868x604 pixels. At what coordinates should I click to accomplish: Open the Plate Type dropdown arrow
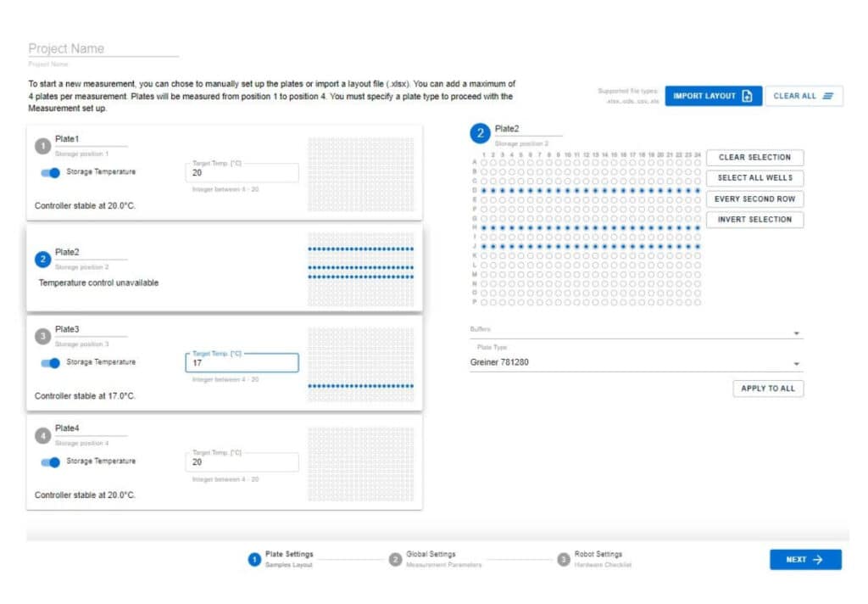[796, 364]
